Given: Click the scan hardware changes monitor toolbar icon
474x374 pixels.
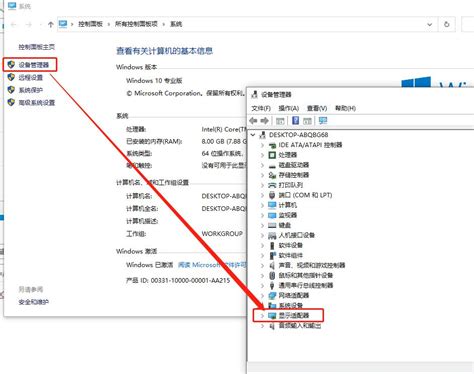Looking at the screenshot, I should click(x=323, y=121).
